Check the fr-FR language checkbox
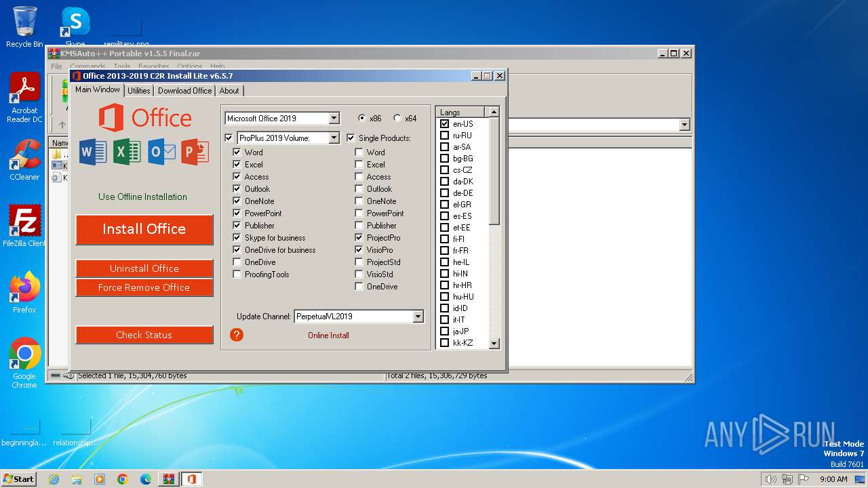The image size is (868, 488). (445, 251)
